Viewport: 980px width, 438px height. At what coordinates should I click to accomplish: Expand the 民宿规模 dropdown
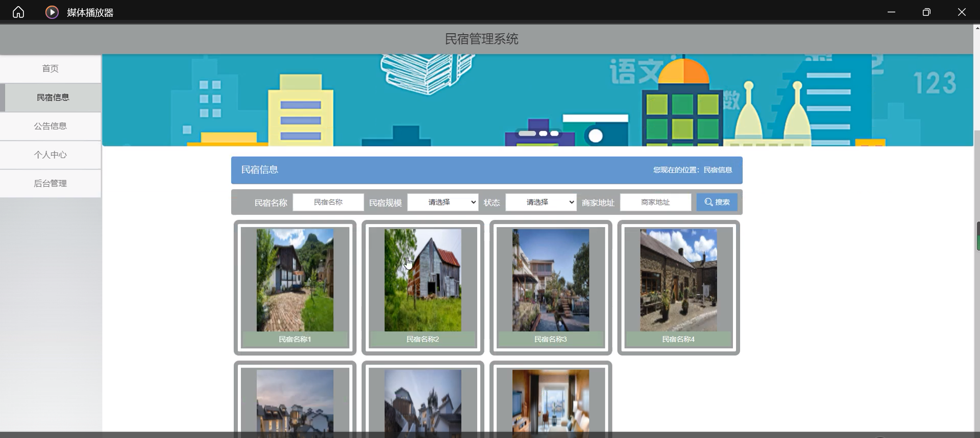click(x=443, y=202)
